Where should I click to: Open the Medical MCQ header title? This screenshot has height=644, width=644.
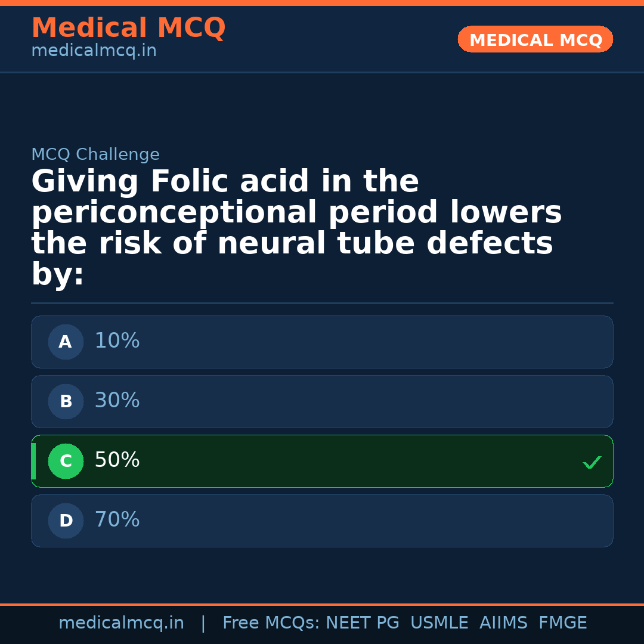point(128,28)
